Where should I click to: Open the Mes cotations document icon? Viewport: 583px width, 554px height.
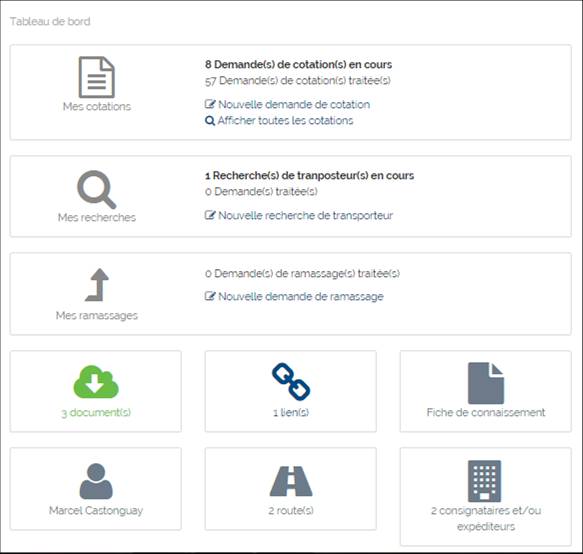[x=96, y=77]
